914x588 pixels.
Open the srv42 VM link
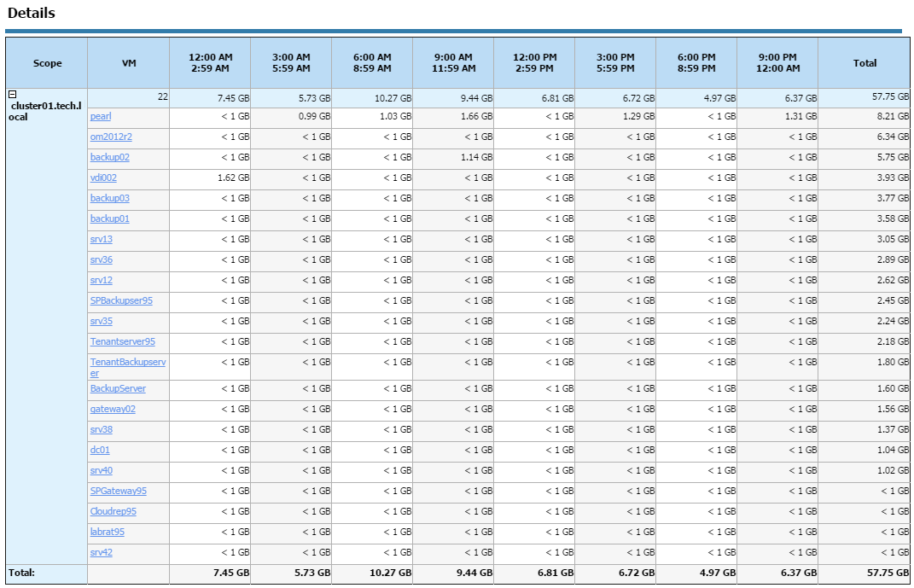pyautogui.click(x=102, y=552)
